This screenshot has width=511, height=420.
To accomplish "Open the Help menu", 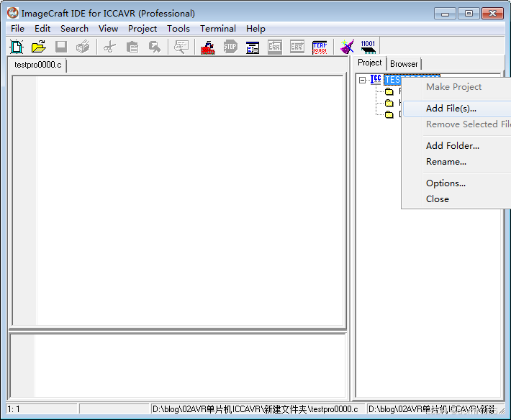I will [x=256, y=29].
